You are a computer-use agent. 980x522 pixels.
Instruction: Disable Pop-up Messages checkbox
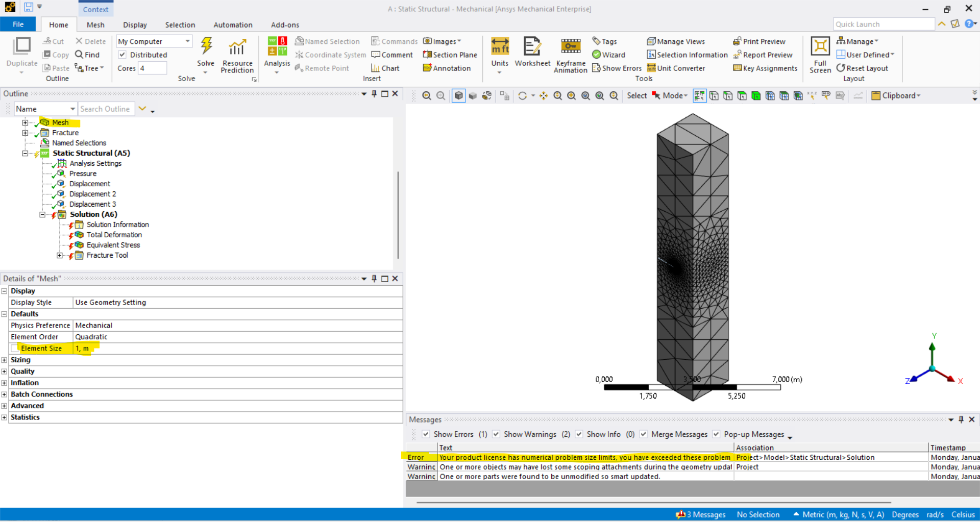point(716,434)
